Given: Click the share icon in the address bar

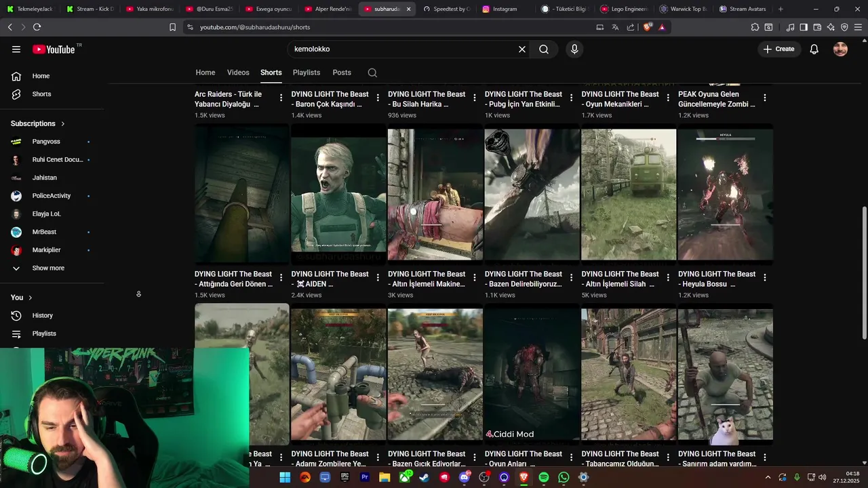Looking at the screenshot, I should coord(631,27).
